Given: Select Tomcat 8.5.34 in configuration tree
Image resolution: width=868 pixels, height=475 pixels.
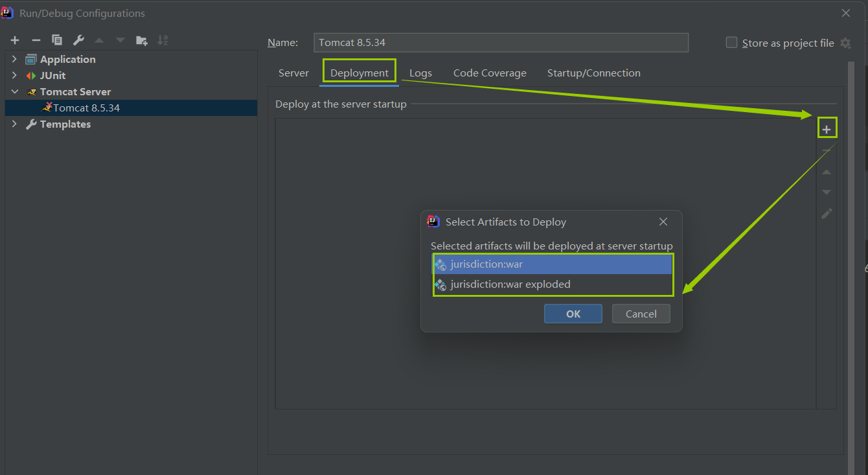Looking at the screenshot, I should pos(131,108).
